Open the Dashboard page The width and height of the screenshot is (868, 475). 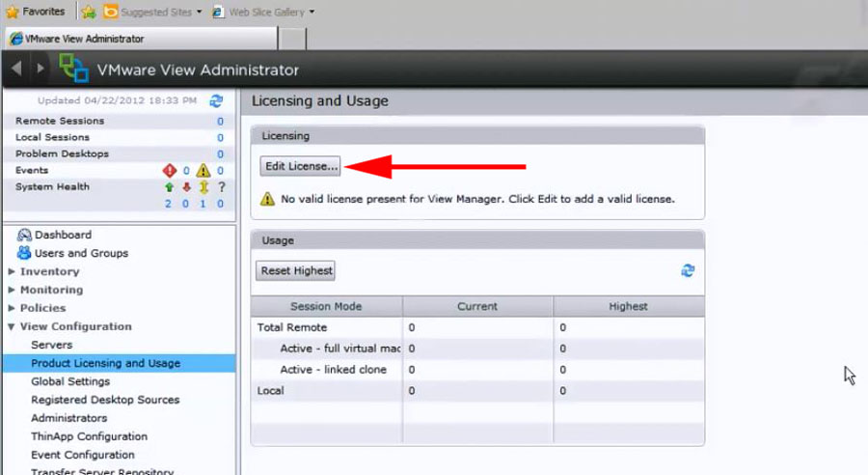tap(63, 235)
